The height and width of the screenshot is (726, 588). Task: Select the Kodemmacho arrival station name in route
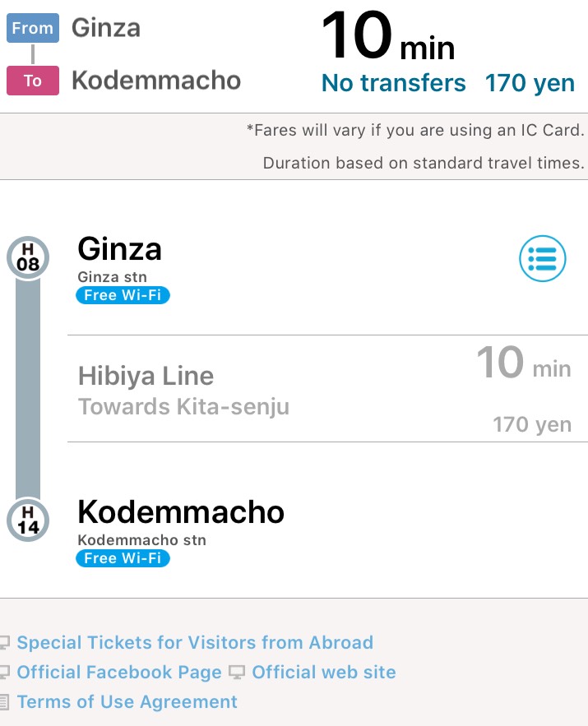click(x=181, y=512)
